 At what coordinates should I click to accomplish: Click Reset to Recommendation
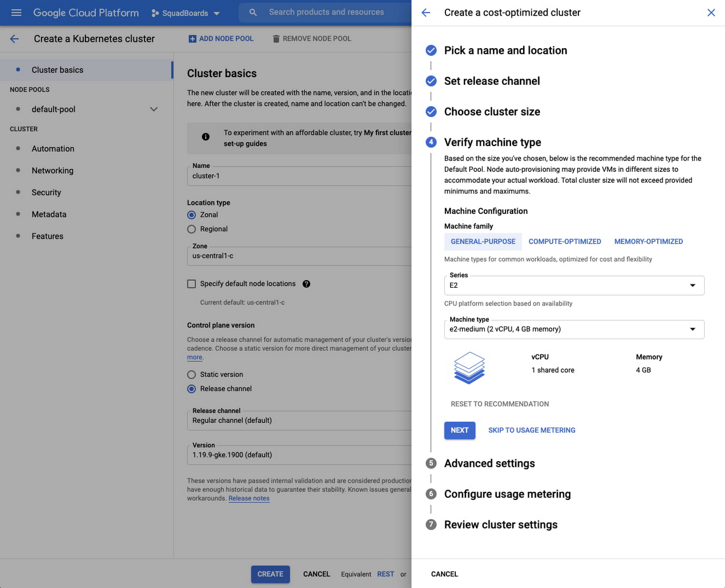500,404
